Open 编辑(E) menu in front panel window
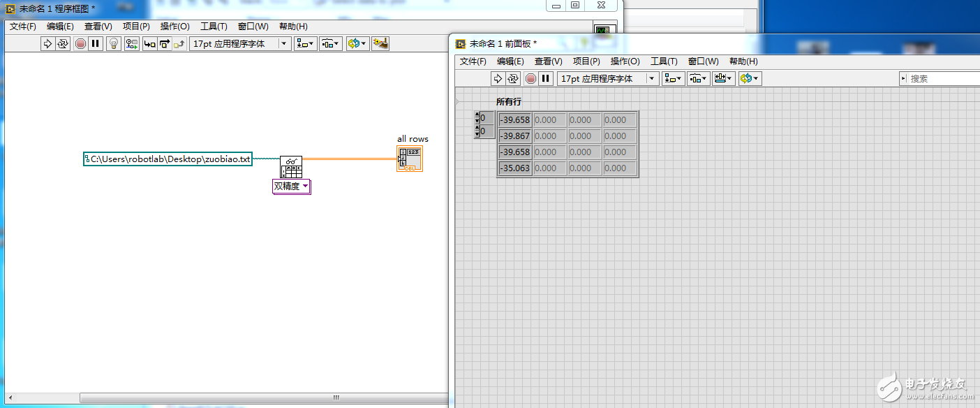 pyautogui.click(x=510, y=61)
